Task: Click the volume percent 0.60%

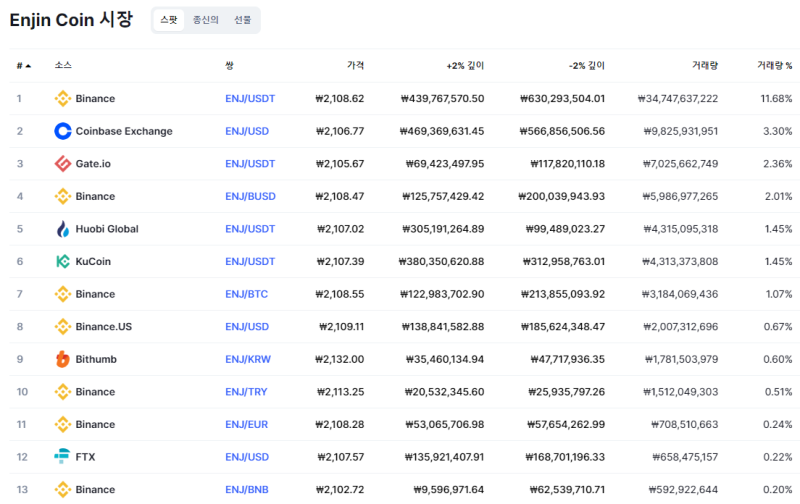Action: (778, 360)
